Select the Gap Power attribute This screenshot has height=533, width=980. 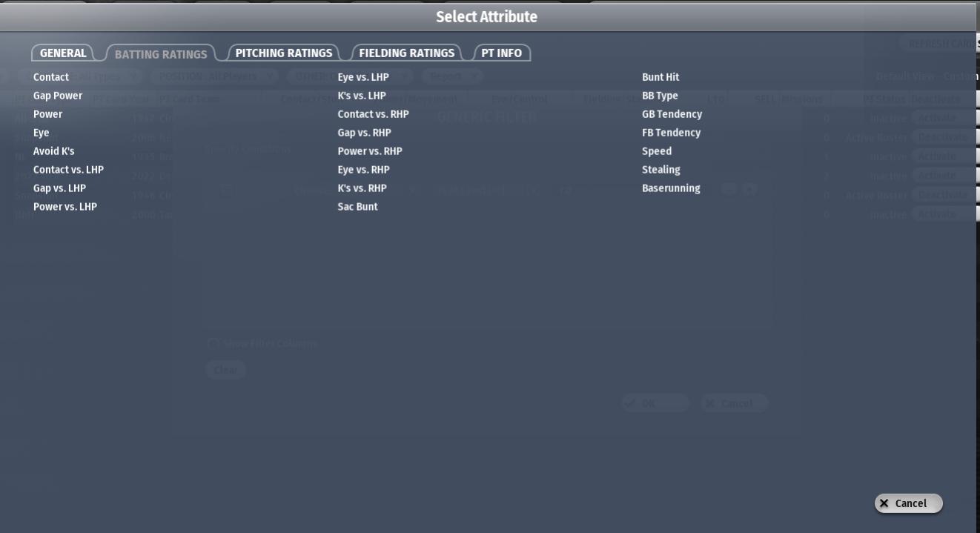click(58, 96)
